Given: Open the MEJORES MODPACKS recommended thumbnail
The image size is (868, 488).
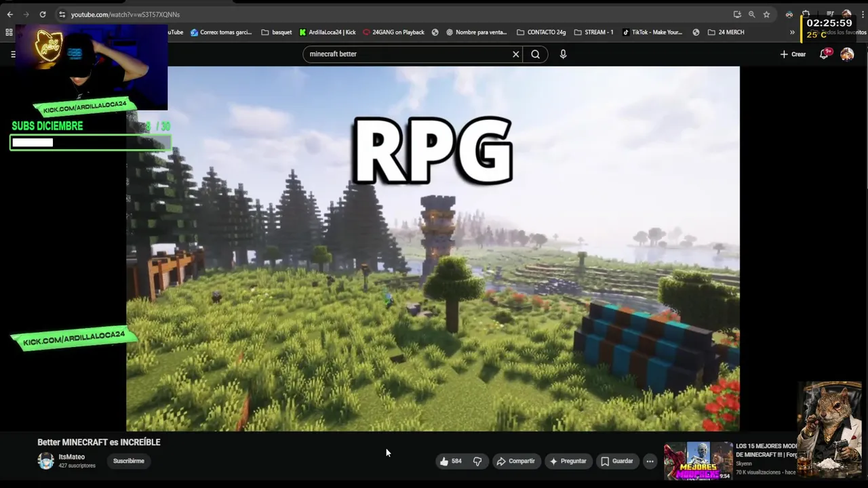Looking at the screenshot, I should (x=698, y=461).
